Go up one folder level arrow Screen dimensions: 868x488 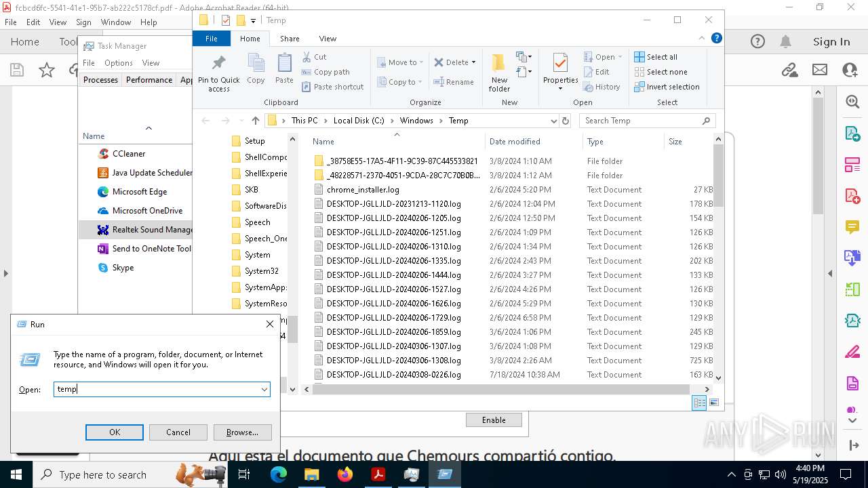coord(255,121)
